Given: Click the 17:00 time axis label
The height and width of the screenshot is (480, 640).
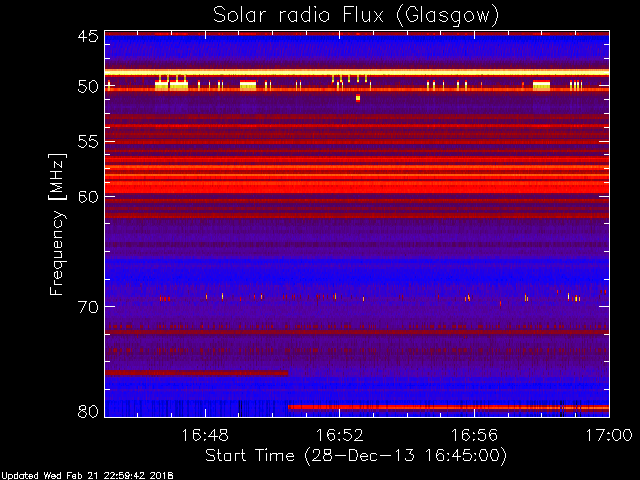Looking at the screenshot, I should (609, 435).
